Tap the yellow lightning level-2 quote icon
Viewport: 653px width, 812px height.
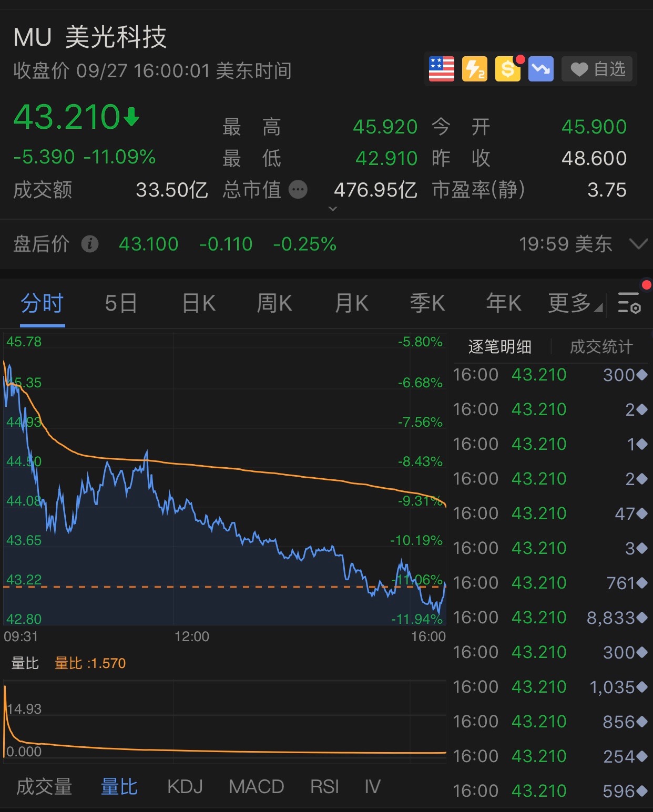click(474, 69)
